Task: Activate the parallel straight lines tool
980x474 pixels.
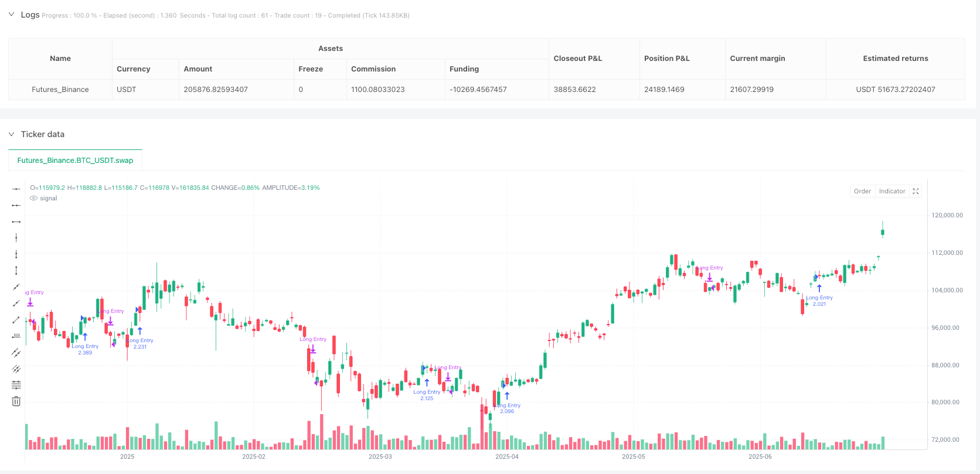Action: [x=16, y=369]
